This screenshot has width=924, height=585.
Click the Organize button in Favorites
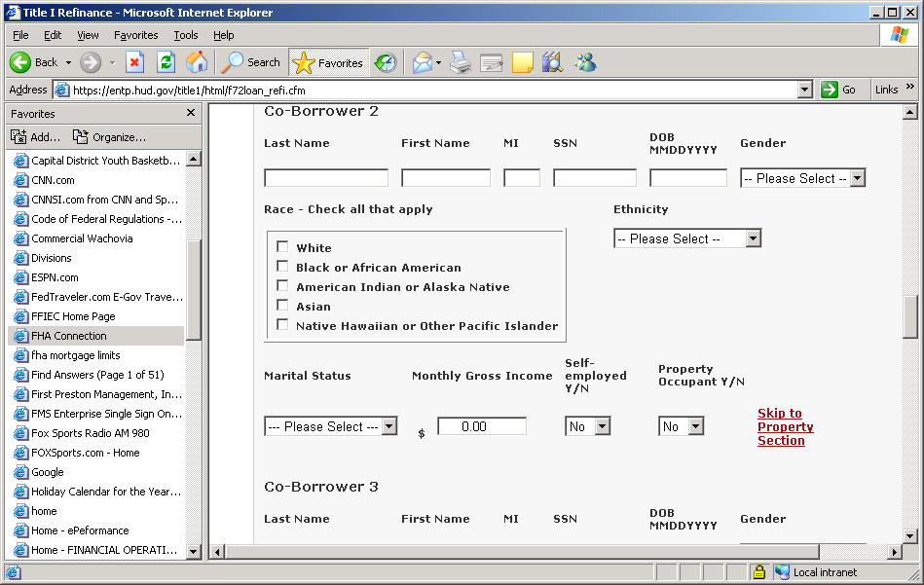(x=109, y=137)
